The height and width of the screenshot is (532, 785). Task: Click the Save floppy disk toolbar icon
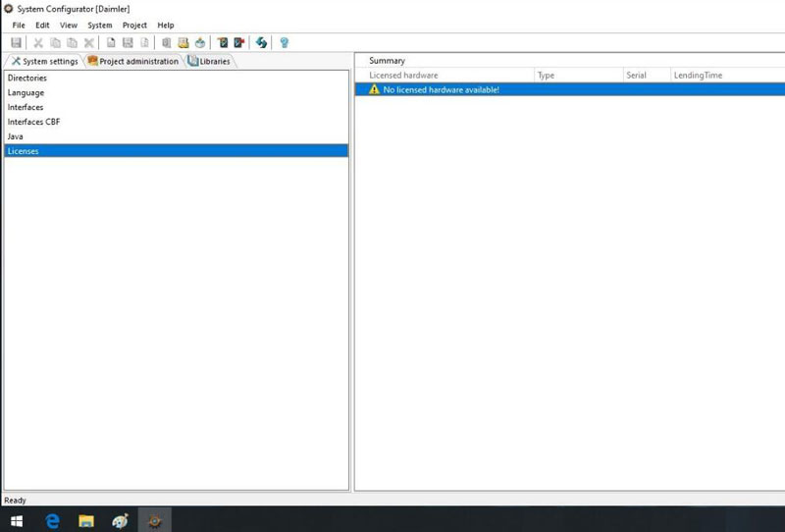click(16, 42)
